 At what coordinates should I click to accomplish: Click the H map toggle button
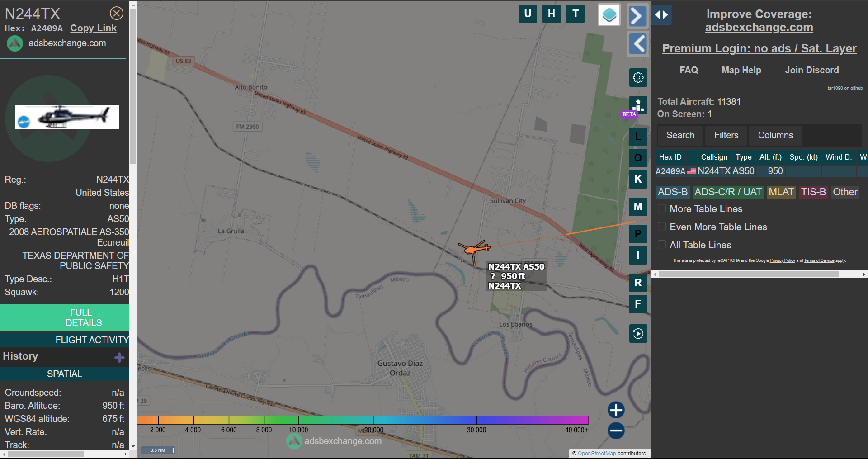tap(552, 14)
